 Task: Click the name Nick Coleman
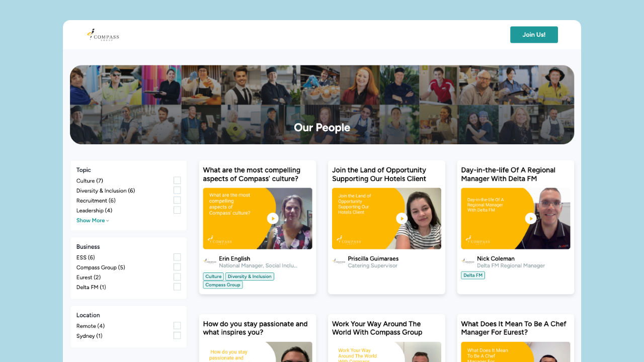496,259
